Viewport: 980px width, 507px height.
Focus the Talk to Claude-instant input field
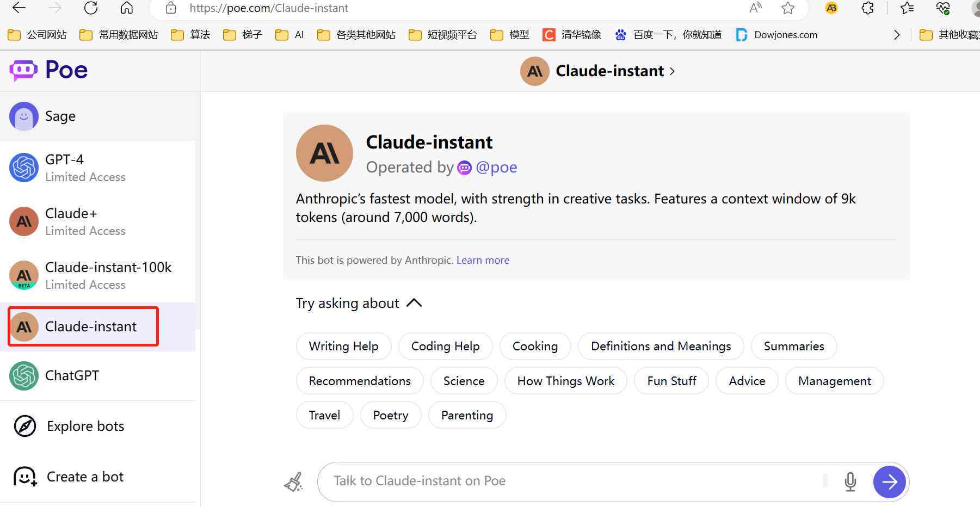(577, 481)
